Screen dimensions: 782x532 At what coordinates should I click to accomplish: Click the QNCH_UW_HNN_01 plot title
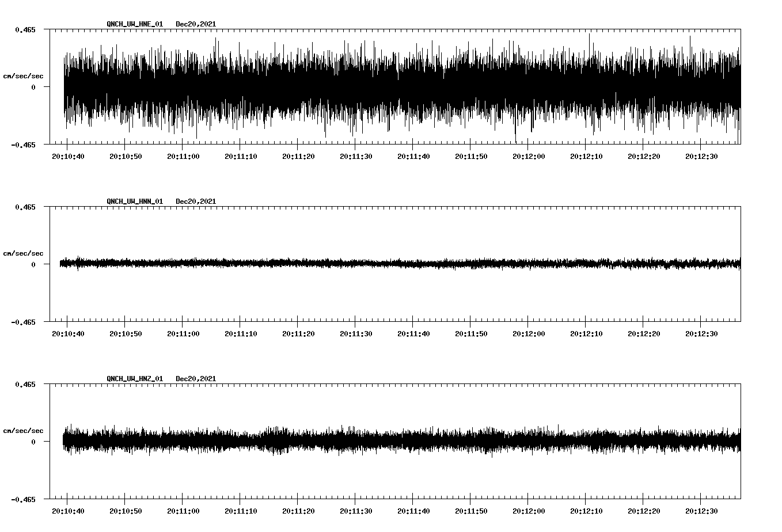coord(135,202)
